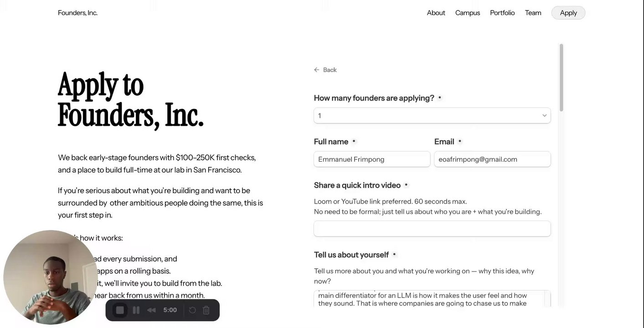
Task: Click the left arrow beside Back
Action: 317,70
